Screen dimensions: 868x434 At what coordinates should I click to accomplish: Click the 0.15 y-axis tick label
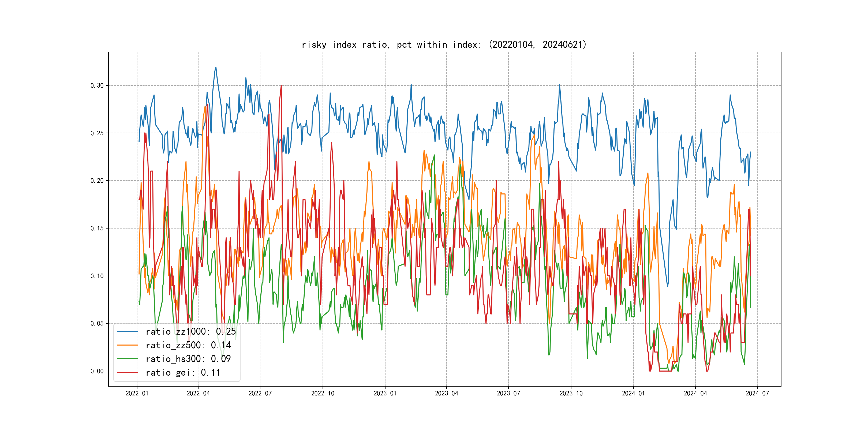(97, 229)
